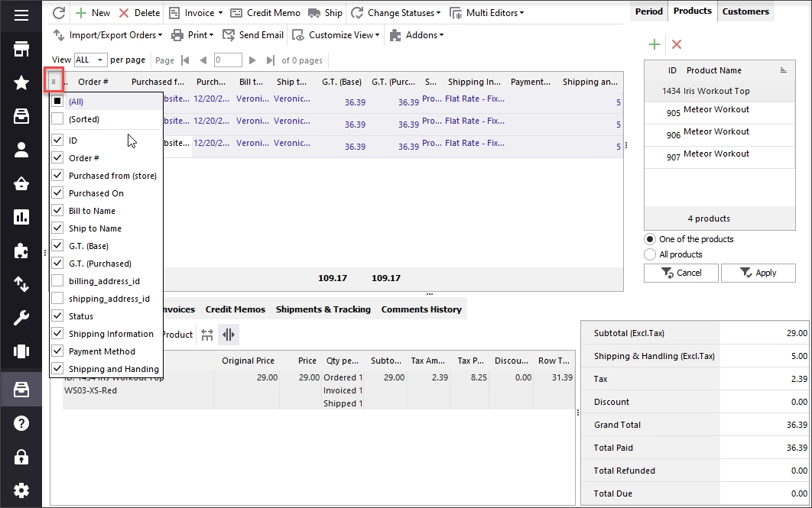Uncheck the Status column
812x508 pixels.
click(x=57, y=316)
